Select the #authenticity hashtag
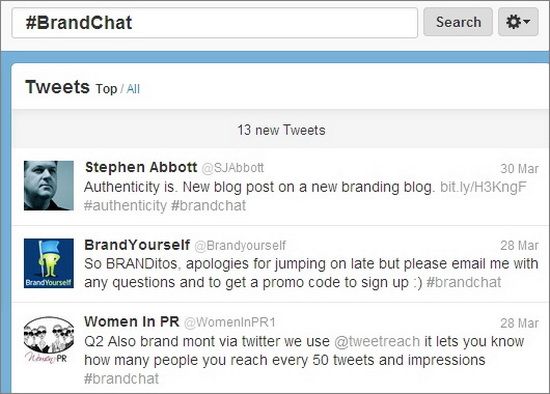 (x=125, y=206)
